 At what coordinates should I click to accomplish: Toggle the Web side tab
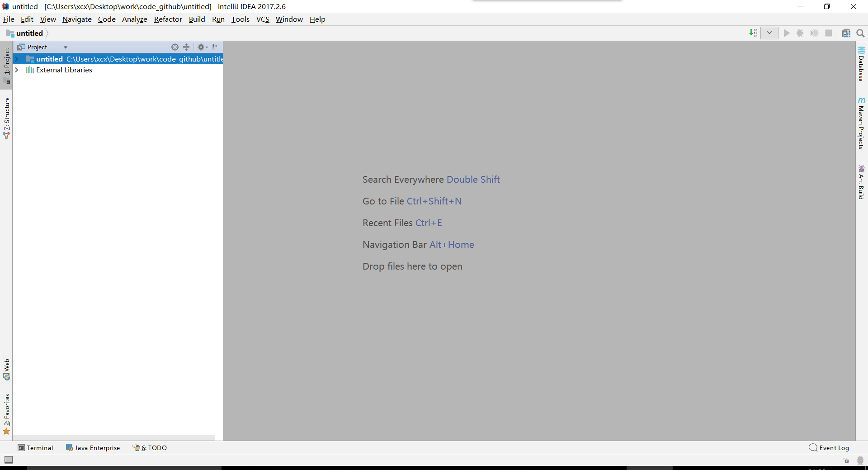point(7,370)
